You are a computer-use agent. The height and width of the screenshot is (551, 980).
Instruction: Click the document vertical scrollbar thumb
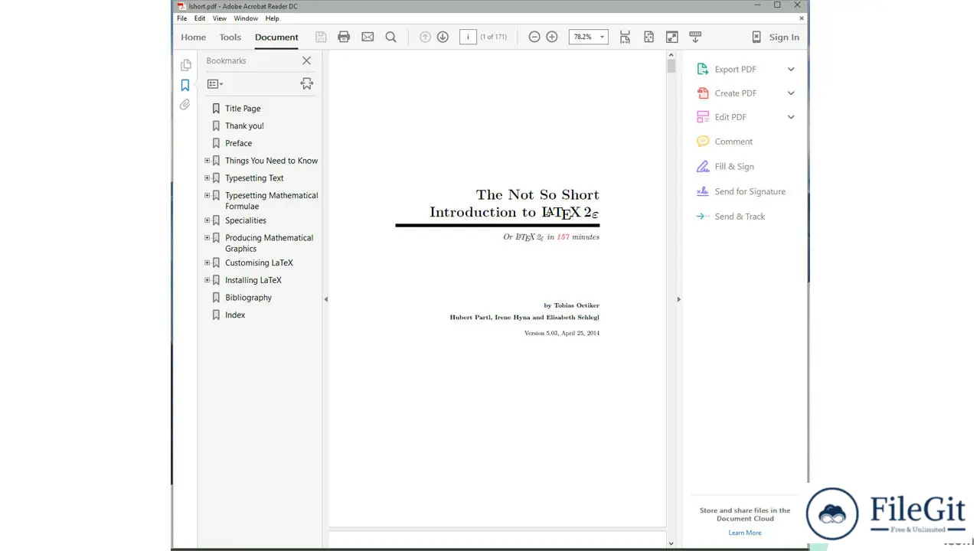click(x=671, y=67)
